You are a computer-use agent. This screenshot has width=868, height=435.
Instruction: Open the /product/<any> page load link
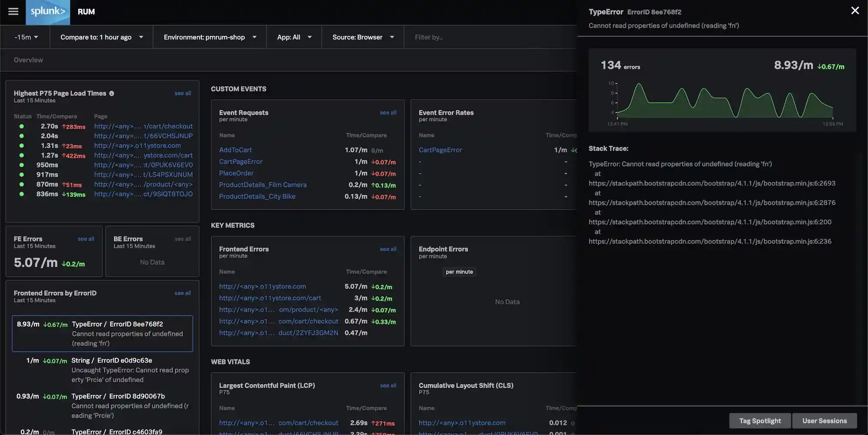coord(143,184)
